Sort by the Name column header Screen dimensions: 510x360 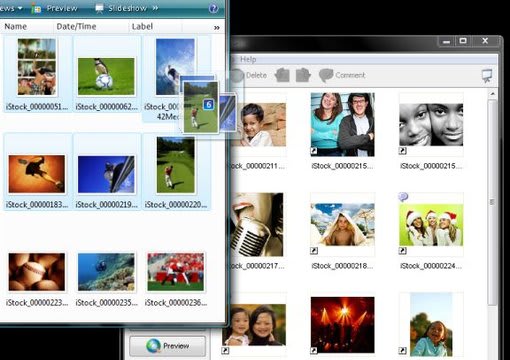(x=16, y=26)
